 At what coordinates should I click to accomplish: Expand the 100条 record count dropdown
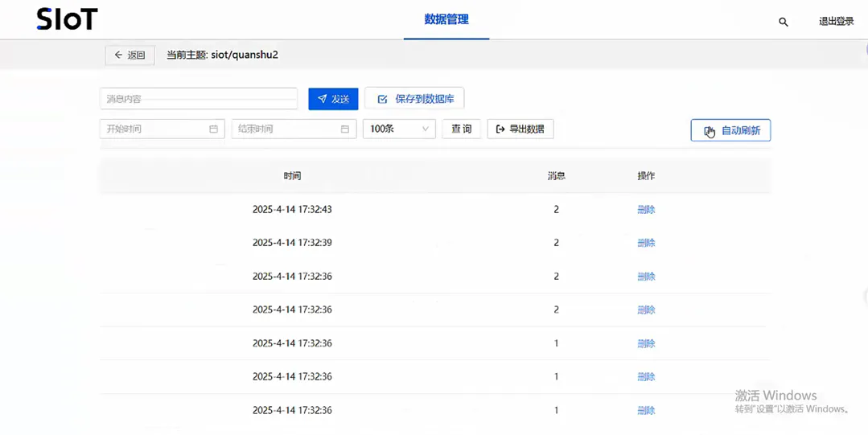click(399, 129)
